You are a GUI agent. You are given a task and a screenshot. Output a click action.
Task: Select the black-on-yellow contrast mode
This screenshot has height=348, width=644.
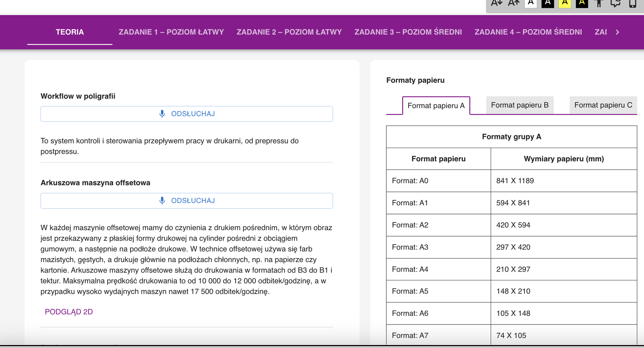pos(565,3)
